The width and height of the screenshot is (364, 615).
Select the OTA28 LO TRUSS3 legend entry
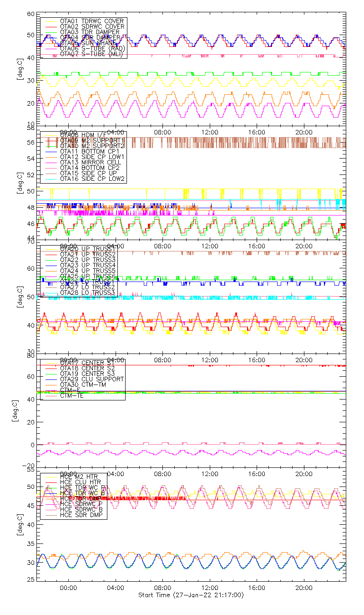click(88, 292)
